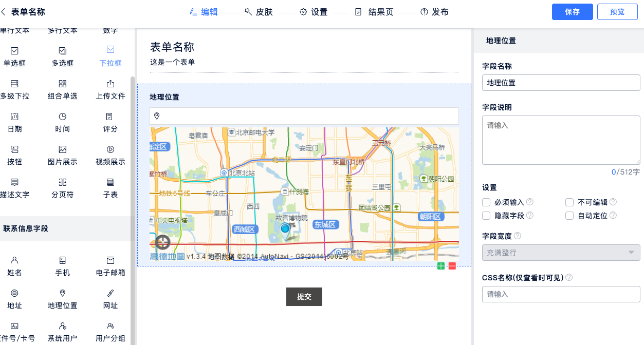Tick the 隐藏字段 checkbox

[x=486, y=216]
